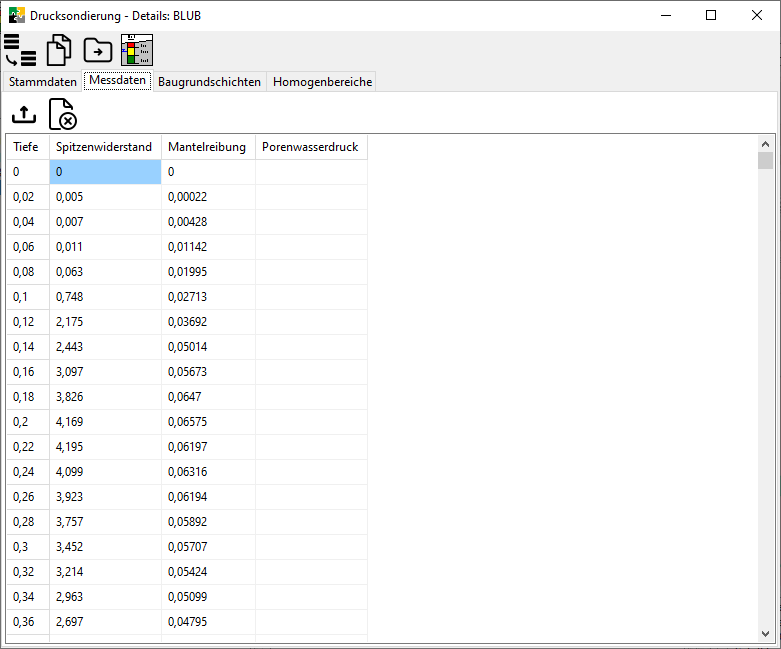
Task: Open the Baugrundschichten tab
Action: [x=209, y=82]
